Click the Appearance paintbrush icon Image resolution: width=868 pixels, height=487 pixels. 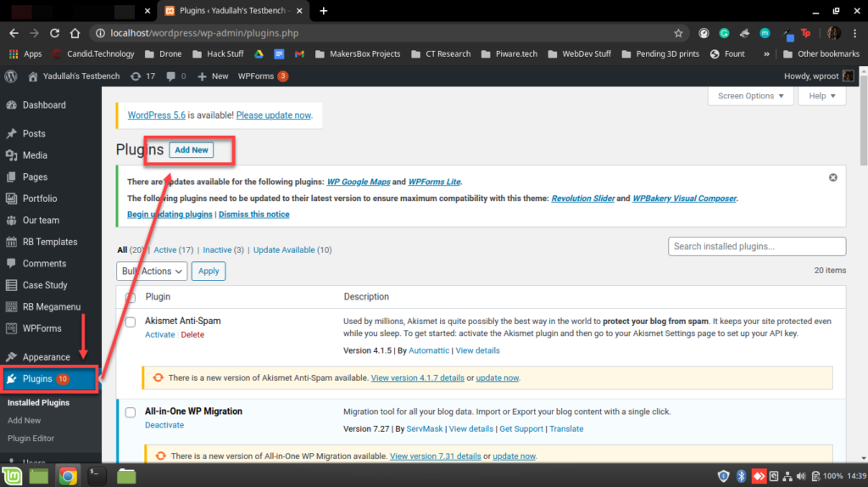pos(11,357)
